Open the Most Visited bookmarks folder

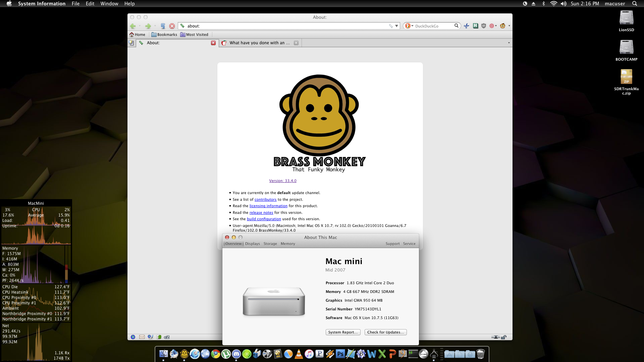coord(194,35)
